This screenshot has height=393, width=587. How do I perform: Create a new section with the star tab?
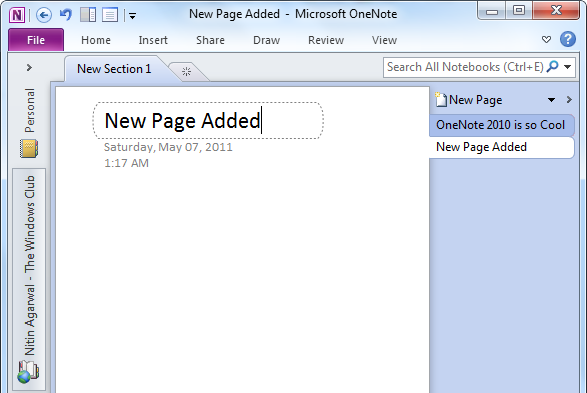[x=187, y=71]
